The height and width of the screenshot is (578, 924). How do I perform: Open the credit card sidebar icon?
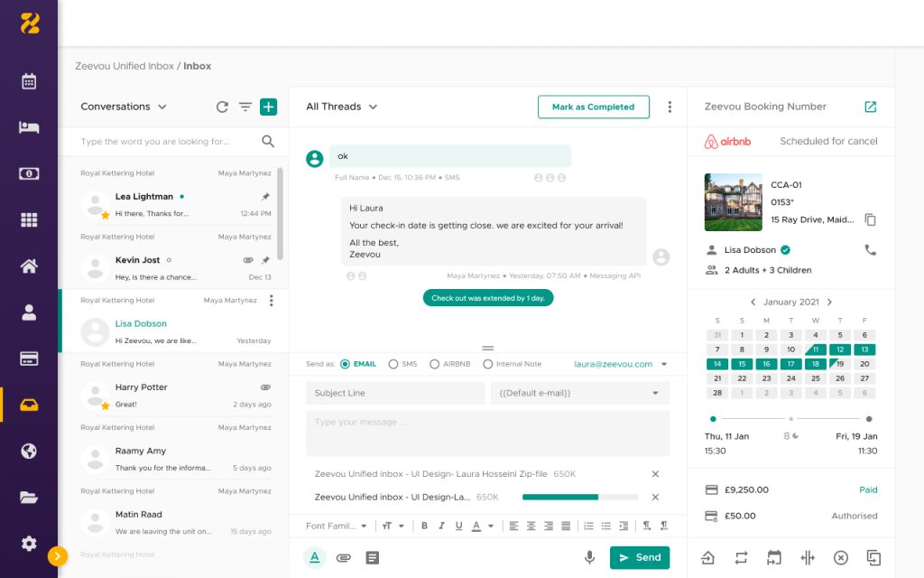coord(29,359)
